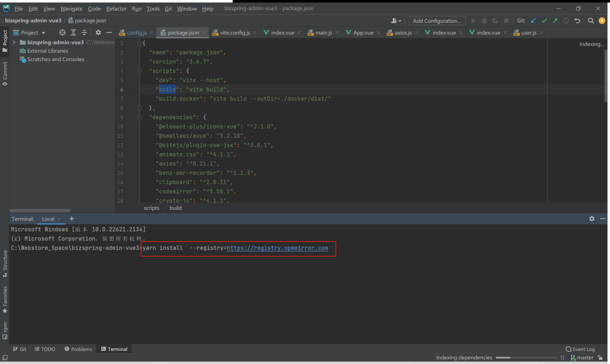Select Scratches and Consoles tree item

tap(52, 59)
